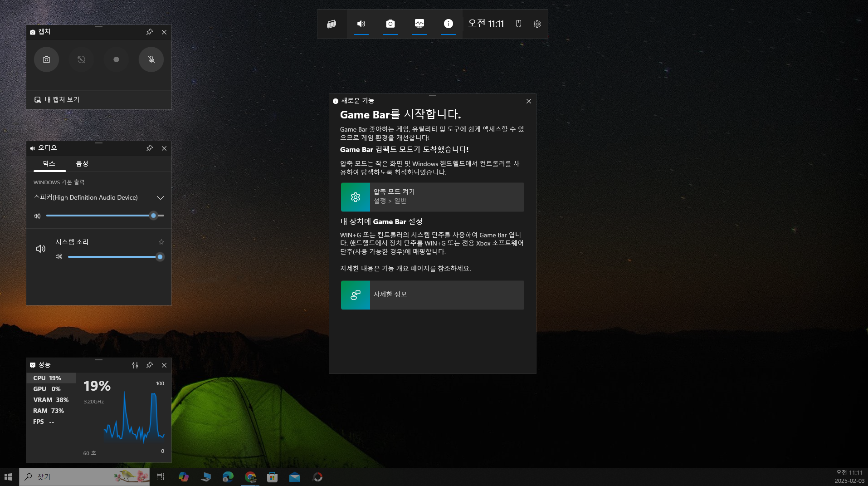This screenshot has width=868, height=486.
Task: Open 내 캡처 보기 link
Action: point(57,100)
